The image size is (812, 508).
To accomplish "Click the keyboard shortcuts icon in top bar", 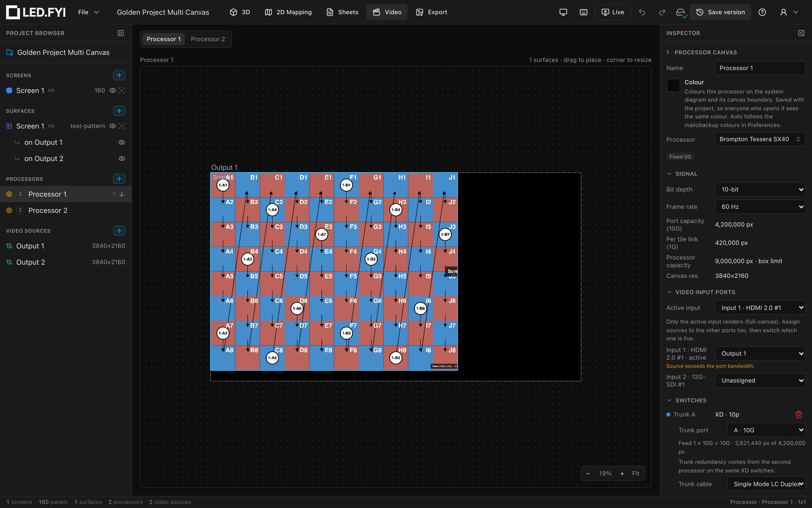I will 584,12.
